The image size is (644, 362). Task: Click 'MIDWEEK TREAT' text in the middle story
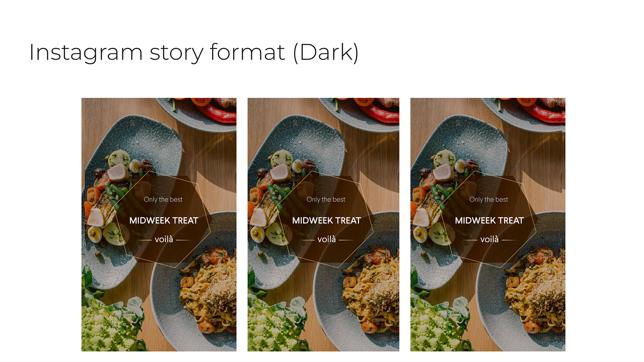click(327, 221)
